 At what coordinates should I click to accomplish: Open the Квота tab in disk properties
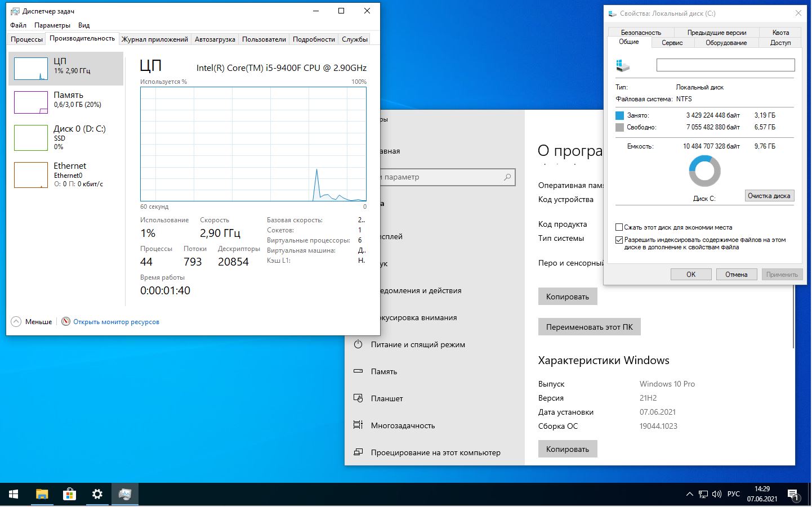[x=780, y=33]
